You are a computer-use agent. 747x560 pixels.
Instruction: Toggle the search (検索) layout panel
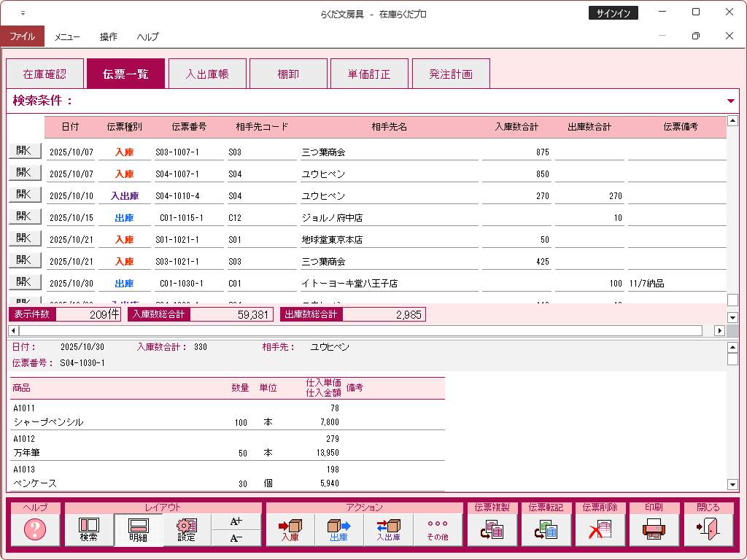tap(88, 530)
